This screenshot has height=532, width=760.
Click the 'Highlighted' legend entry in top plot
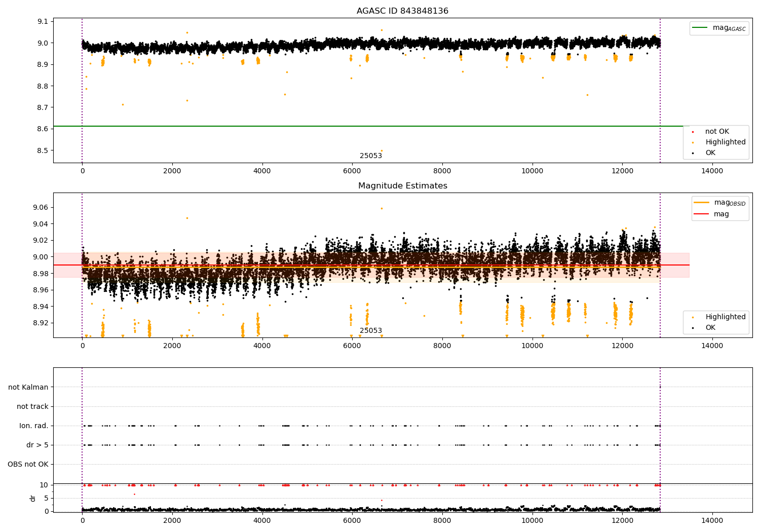coord(725,142)
